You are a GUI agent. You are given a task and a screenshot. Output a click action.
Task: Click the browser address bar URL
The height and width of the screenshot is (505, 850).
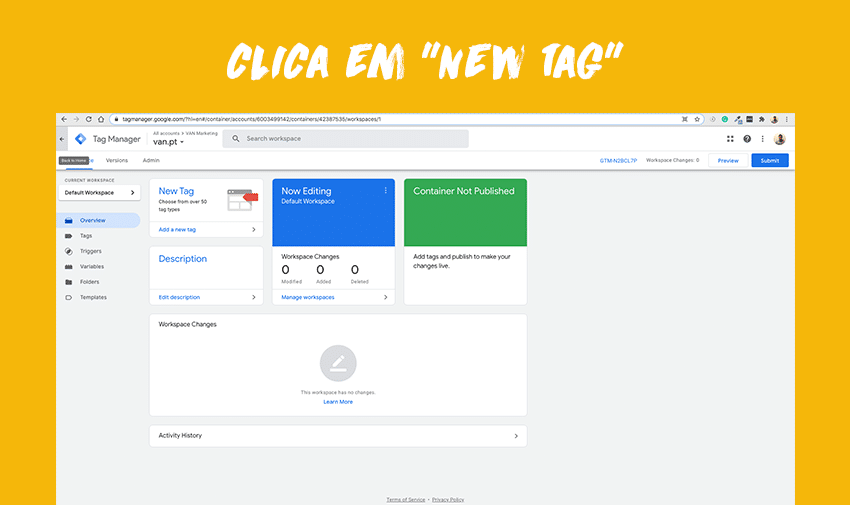(252, 119)
